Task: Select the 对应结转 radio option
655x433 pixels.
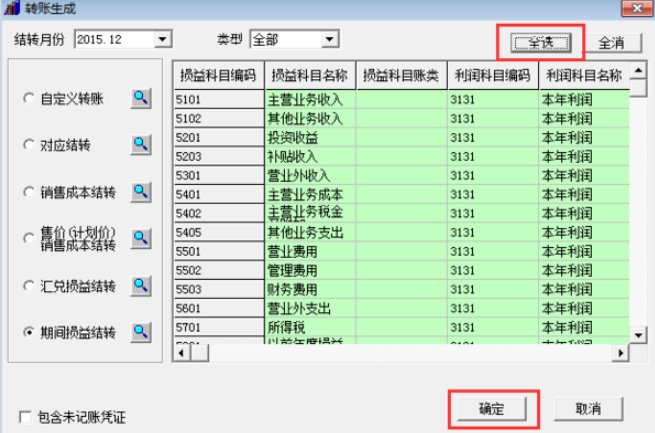Action: point(28,145)
